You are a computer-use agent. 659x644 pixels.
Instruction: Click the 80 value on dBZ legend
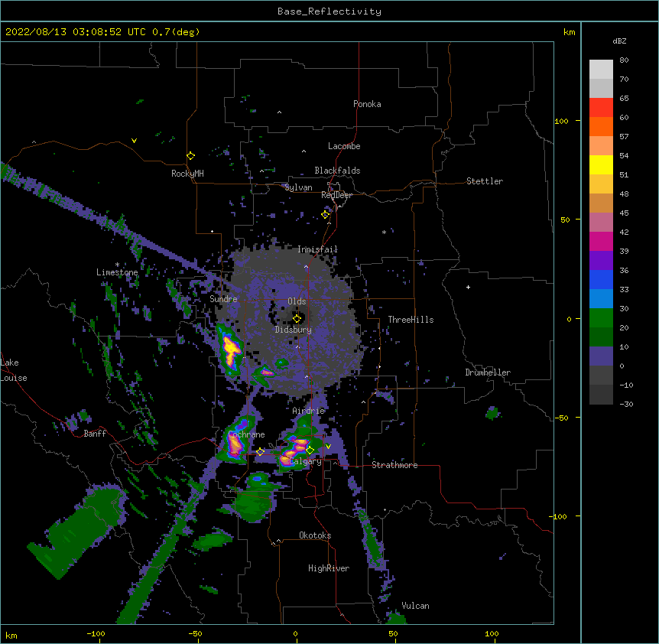coord(624,60)
